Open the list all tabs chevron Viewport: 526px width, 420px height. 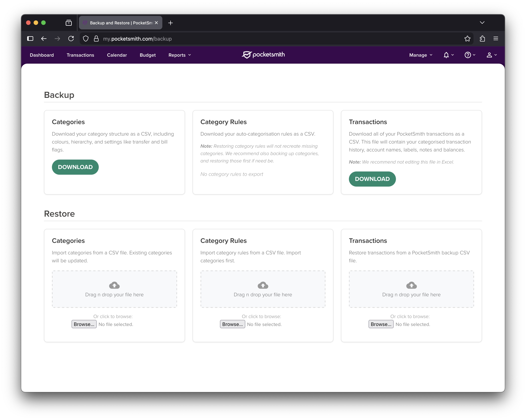[x=482, y=23]
